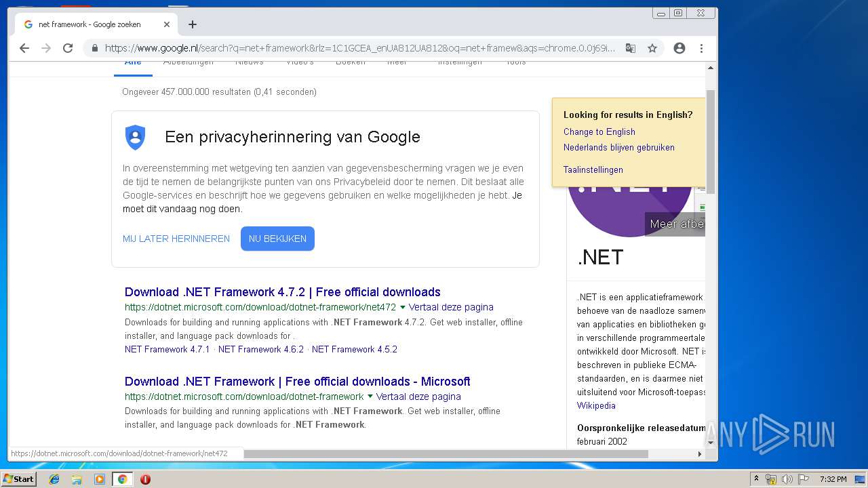Click the red Opera-style taskbar icon
Viewport: 868px width, 488px height.
145,479
